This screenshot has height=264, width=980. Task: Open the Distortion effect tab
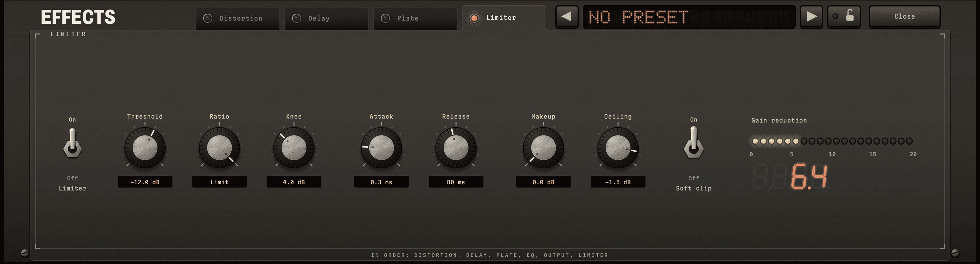coord(238,18)
